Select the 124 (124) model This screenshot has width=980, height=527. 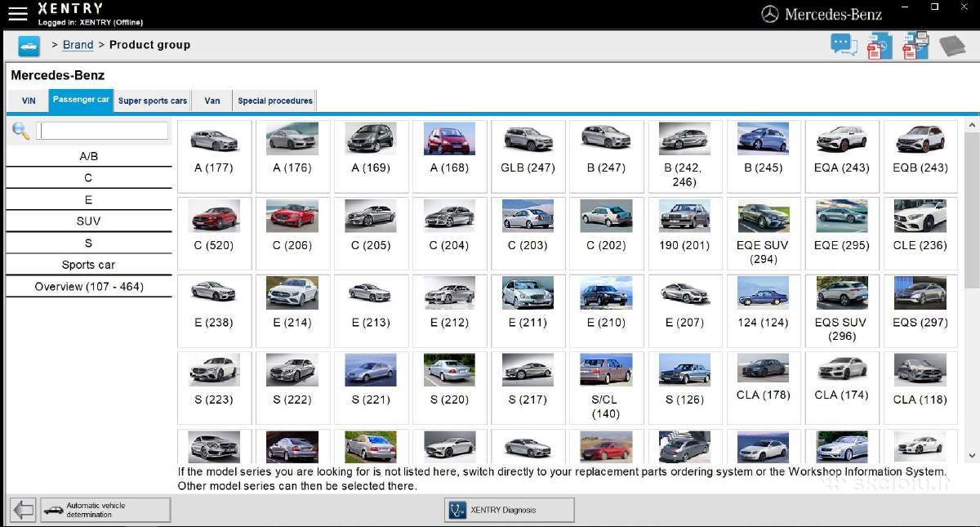(763, 310)
